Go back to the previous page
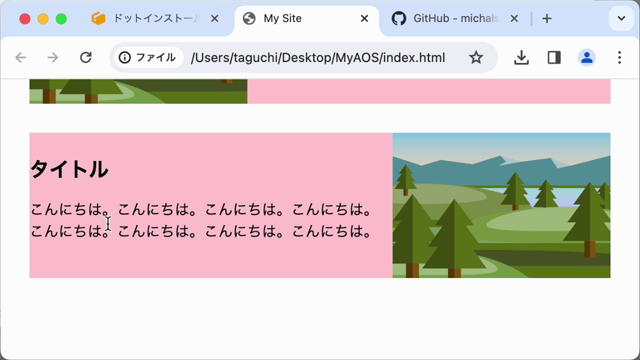Image resolution: width=640 pixels, height=360 pixels. [20, 58]
